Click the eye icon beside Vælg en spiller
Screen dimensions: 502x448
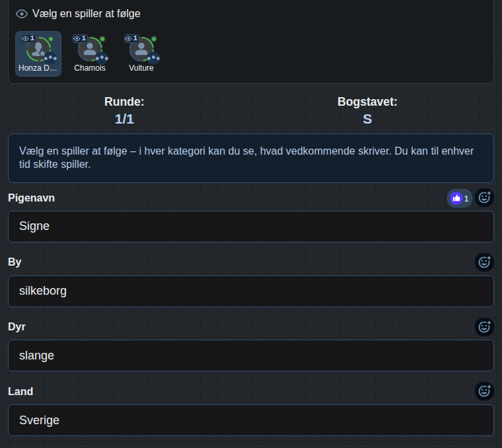point(22,14)
